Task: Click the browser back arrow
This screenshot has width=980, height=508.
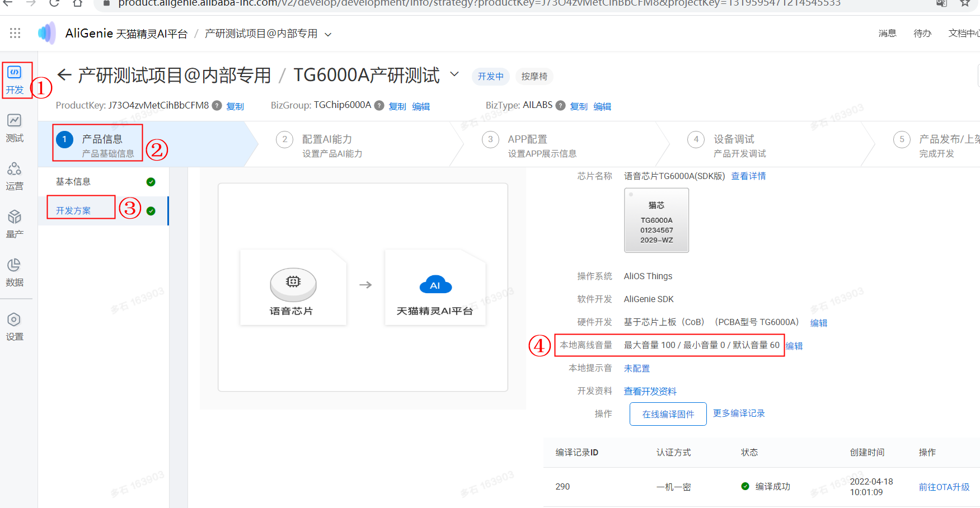Action: coord(8,3)
